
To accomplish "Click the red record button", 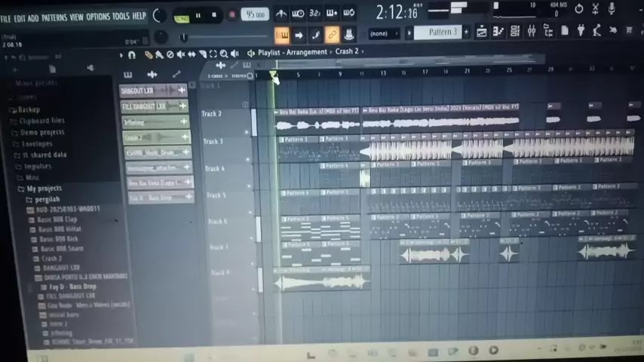I will (x=232, y=15).
